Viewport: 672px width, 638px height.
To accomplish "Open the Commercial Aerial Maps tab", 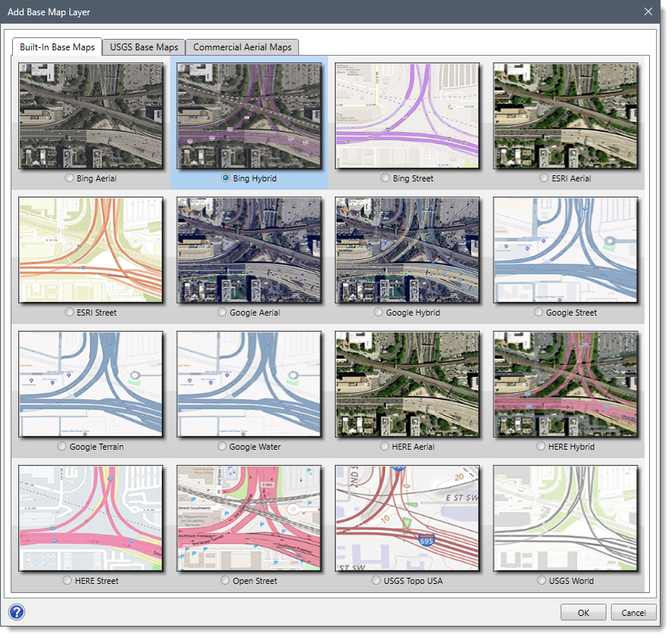I will [242, 46].
